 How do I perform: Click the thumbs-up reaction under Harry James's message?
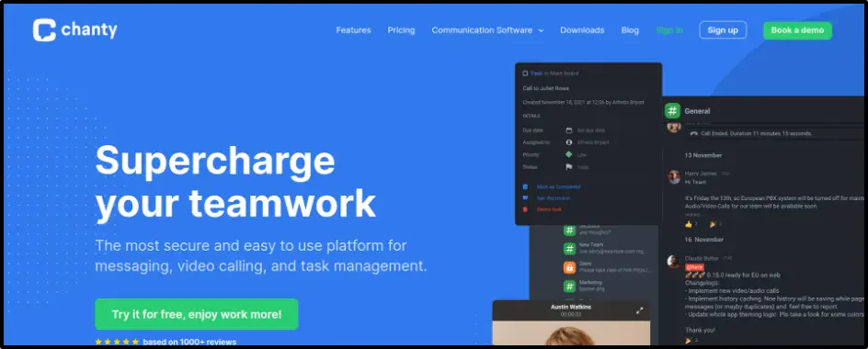[x=689, y=224]
